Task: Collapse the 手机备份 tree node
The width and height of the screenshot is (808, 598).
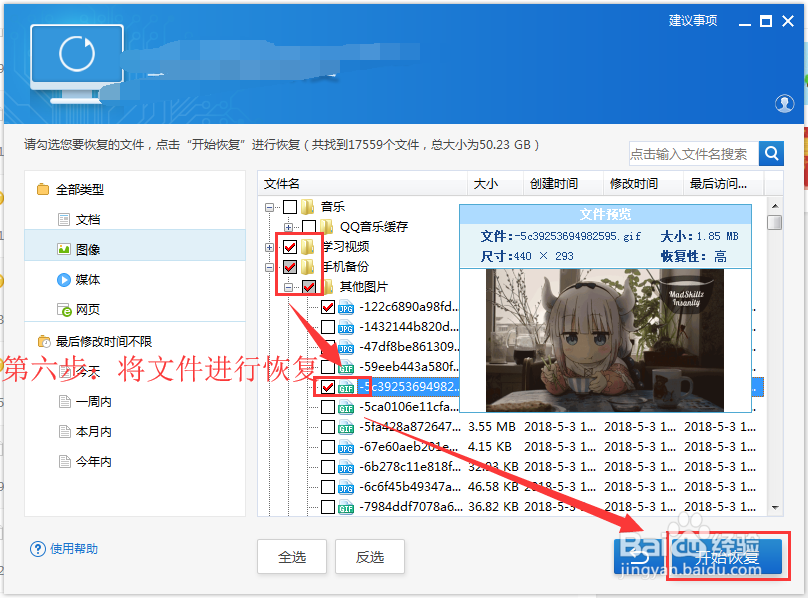Action: (x=269, y=267)
